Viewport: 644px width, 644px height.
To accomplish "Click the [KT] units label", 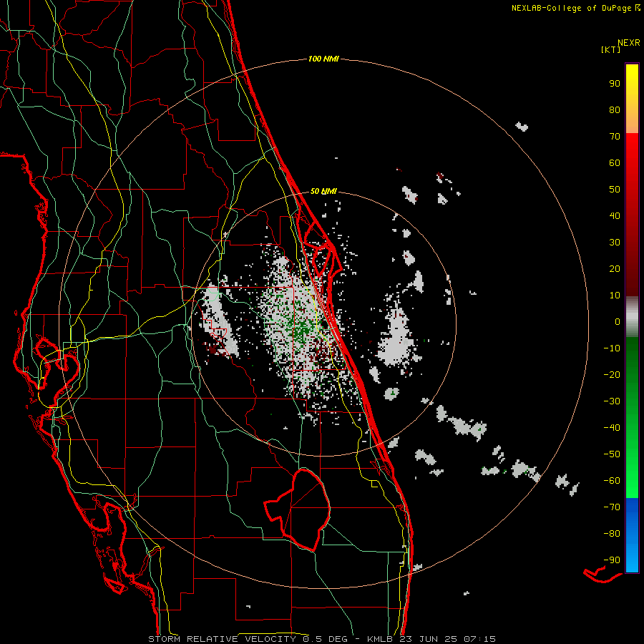I will coord(611,49).
